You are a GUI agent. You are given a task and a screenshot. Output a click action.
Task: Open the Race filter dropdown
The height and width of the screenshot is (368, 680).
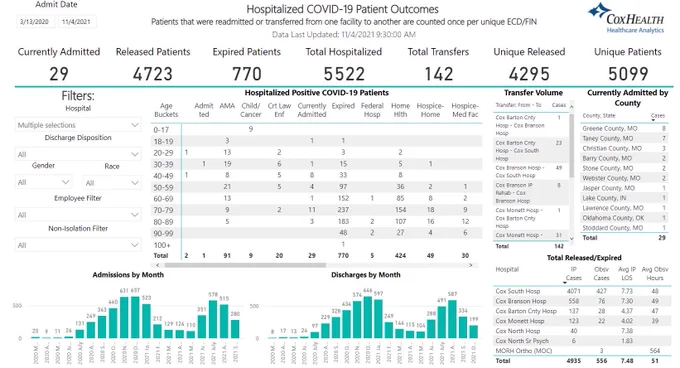112,182
